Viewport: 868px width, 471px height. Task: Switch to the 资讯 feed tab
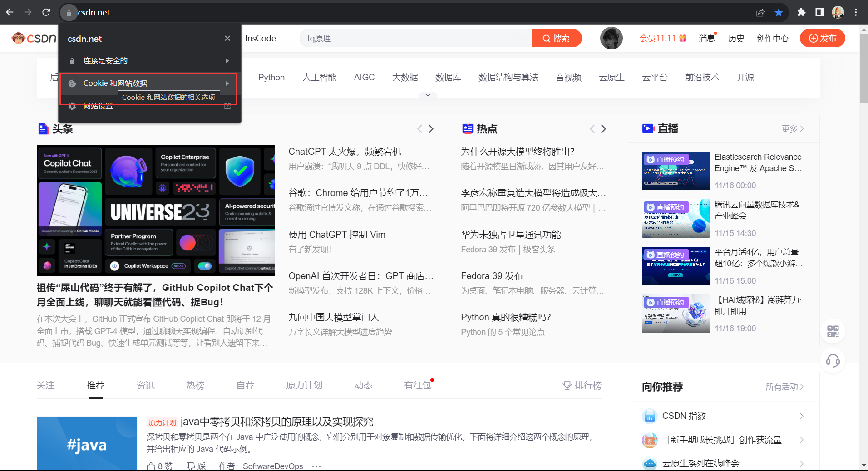[x=145, y=385]
